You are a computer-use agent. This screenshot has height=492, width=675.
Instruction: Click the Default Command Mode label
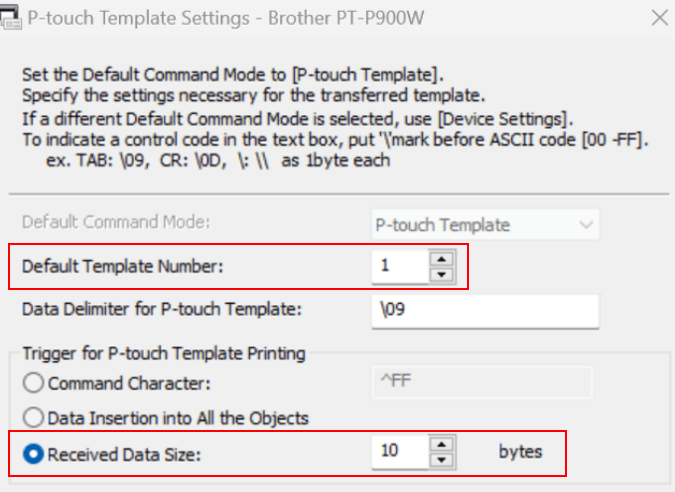[x=117, y=223]
